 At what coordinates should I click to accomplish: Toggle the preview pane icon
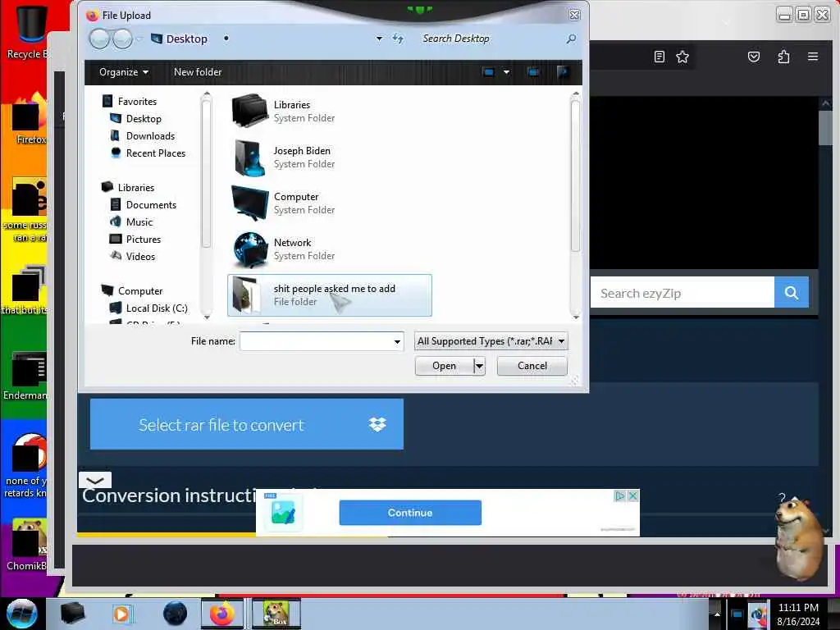(x=533, y=72)
